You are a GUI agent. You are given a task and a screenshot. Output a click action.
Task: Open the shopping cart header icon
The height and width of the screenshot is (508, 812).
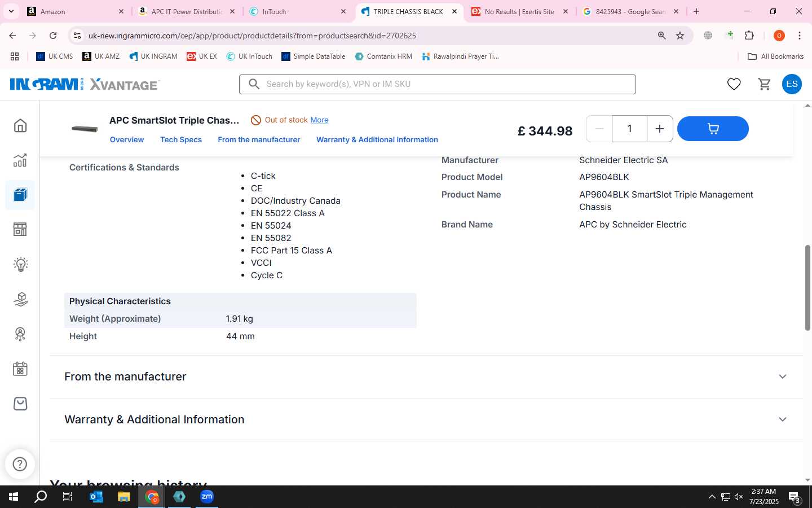tap(764, 84)
